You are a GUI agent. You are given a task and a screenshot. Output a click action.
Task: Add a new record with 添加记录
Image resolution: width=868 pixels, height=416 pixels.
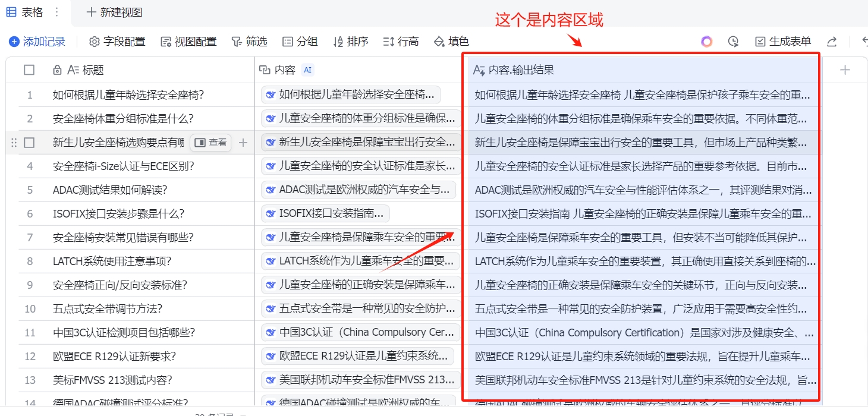(x=37, y=42)
